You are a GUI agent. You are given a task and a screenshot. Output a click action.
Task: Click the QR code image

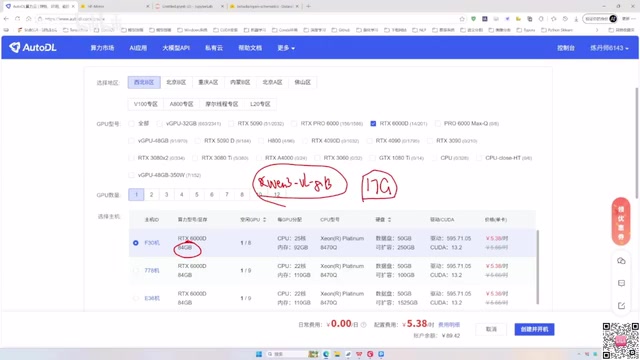click(x=620, y=340)
